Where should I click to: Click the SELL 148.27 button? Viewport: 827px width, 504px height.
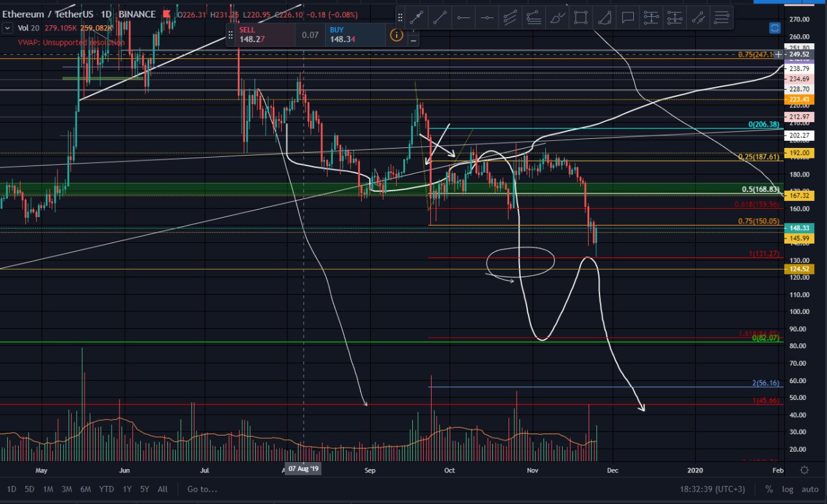pos(266,35)
